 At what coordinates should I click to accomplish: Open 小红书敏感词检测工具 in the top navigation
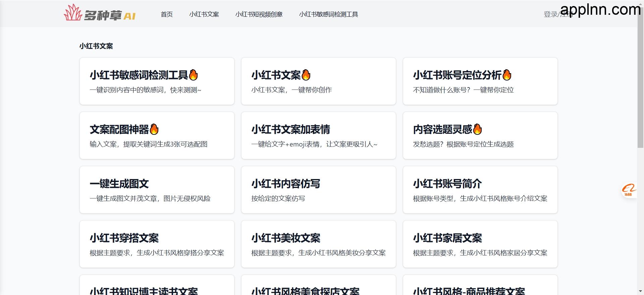(328, 14)
